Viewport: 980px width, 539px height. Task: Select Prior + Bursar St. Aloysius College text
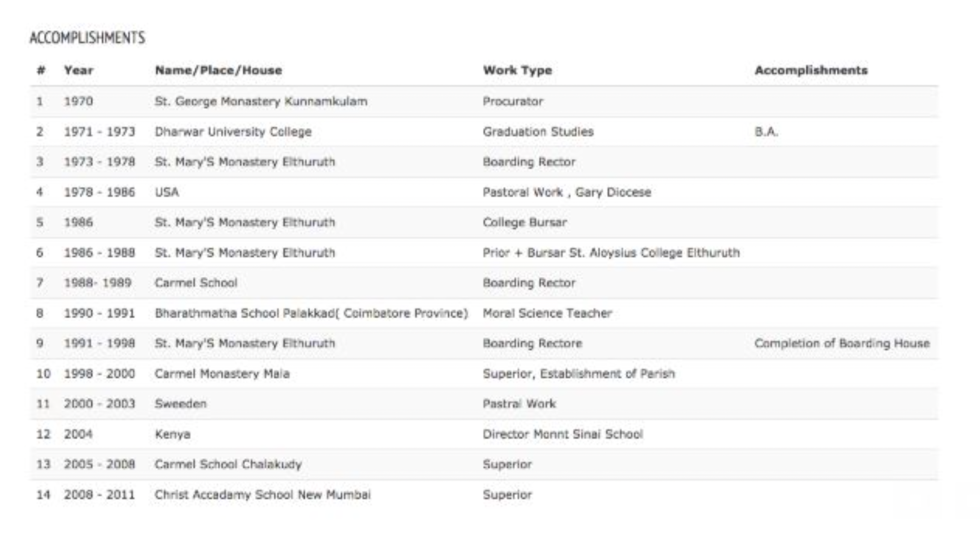coord(611,253)
